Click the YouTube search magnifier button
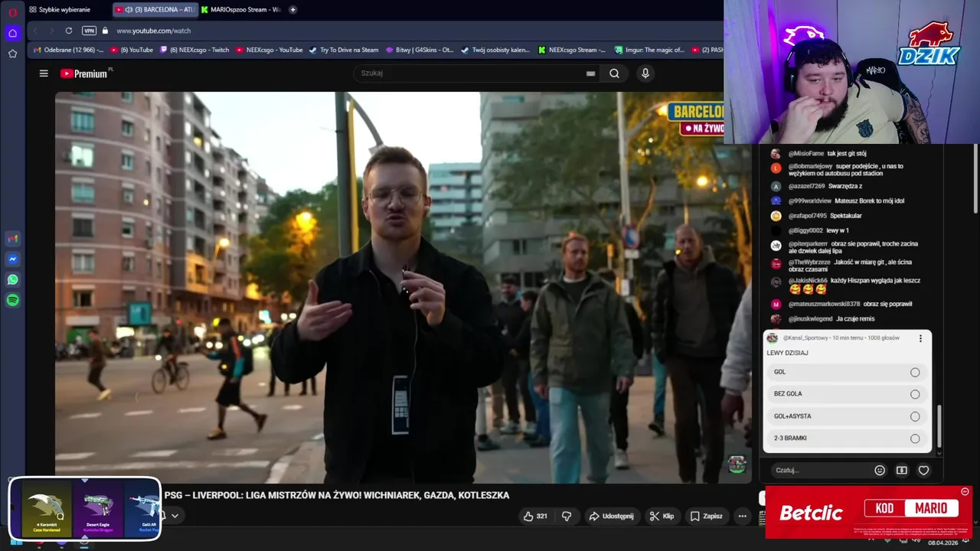Screen dimensions: 980x551 pos(614,73)
